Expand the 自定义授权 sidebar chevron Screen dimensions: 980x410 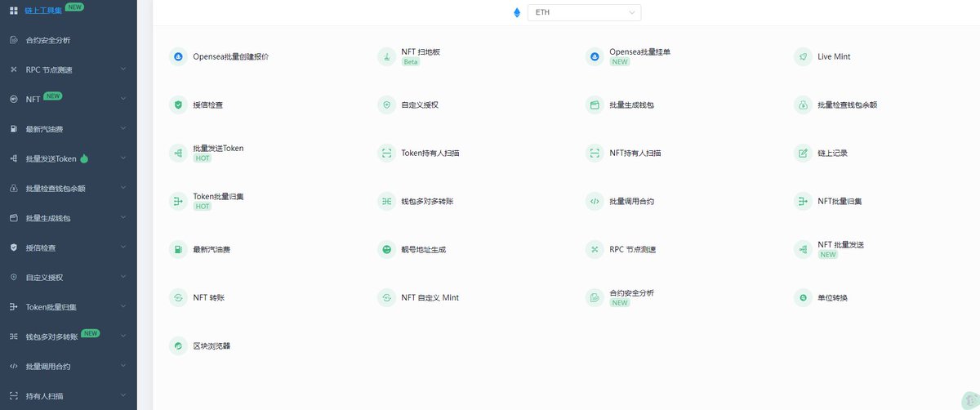(x=123, y=277)
